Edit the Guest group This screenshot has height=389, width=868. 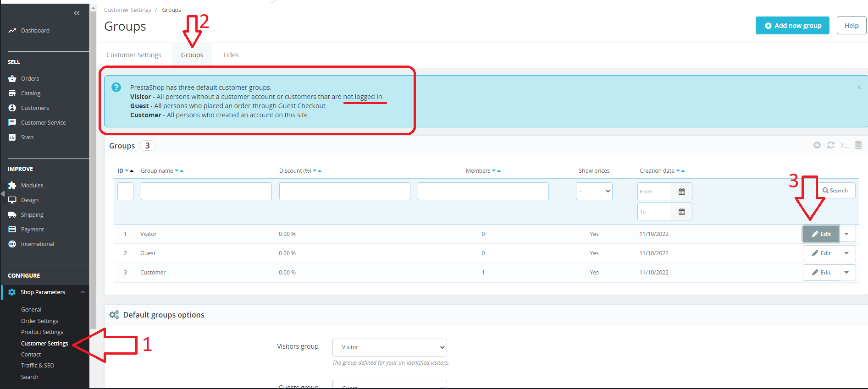point(821,253)
